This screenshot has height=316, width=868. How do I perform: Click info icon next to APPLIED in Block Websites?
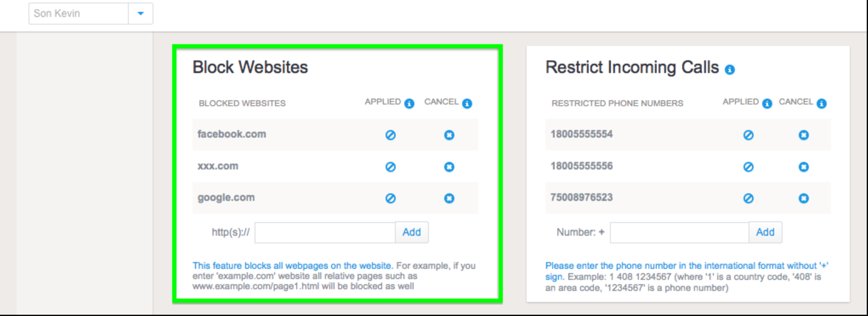point(409,104)
